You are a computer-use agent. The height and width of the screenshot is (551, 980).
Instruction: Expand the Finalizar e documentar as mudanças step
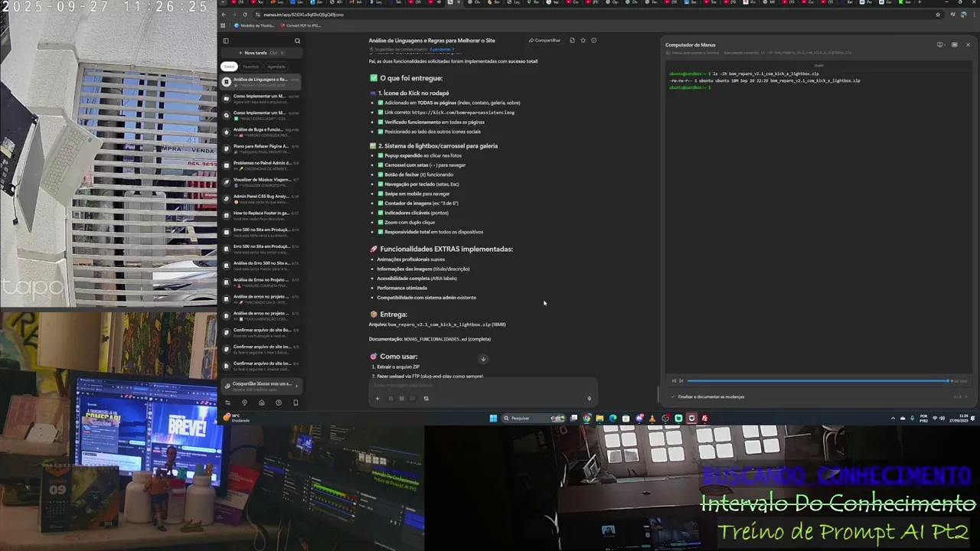pyautogui.click(x=818, y=396)
